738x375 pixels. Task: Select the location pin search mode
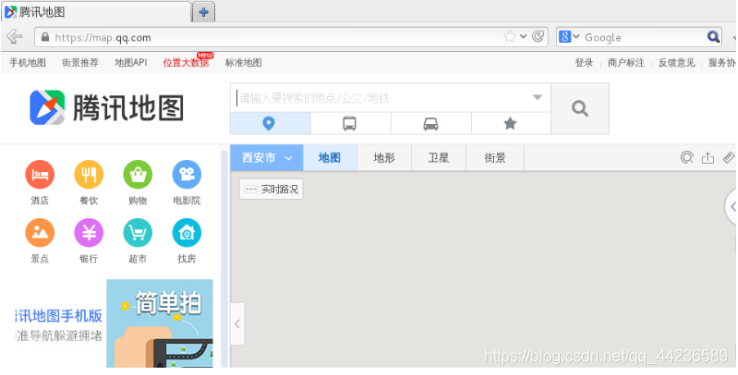(270, 124)
